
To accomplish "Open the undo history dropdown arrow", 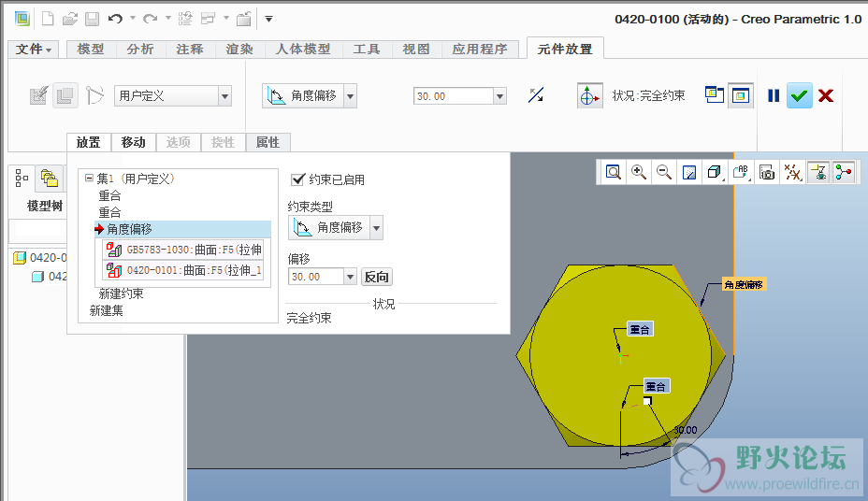I will click(133, 19).
